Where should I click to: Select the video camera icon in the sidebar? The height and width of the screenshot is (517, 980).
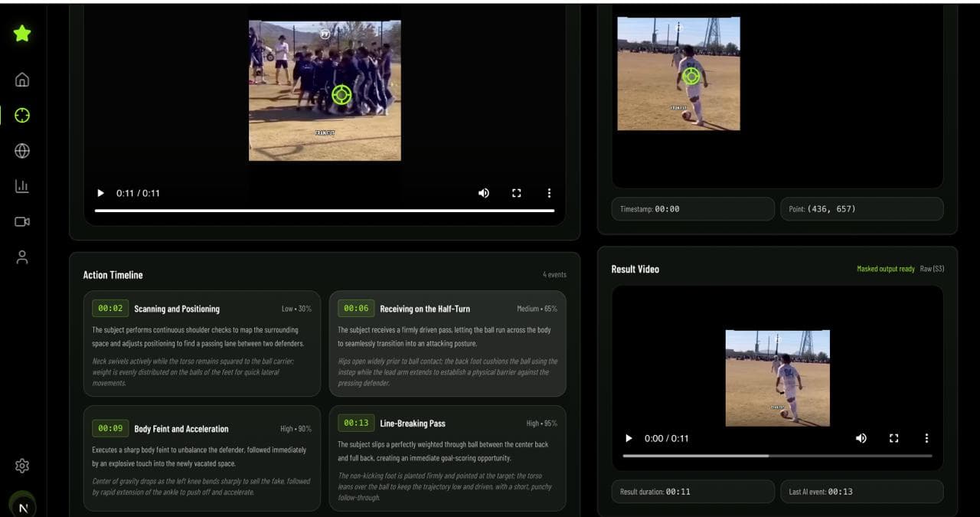pos(21,221)
